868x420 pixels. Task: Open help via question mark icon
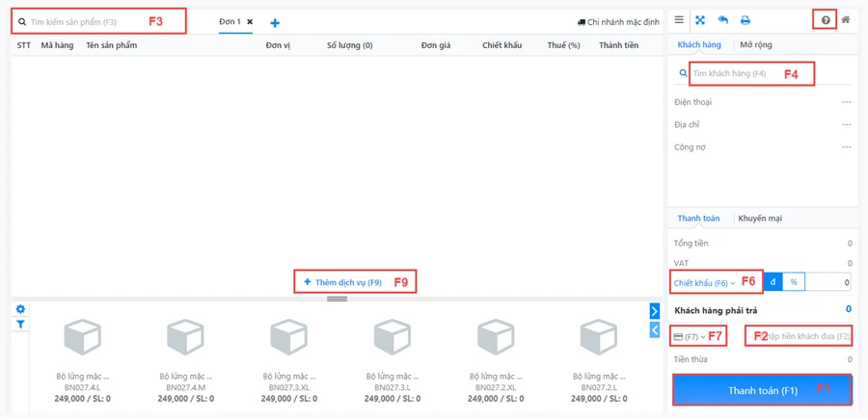coord(826,20)
